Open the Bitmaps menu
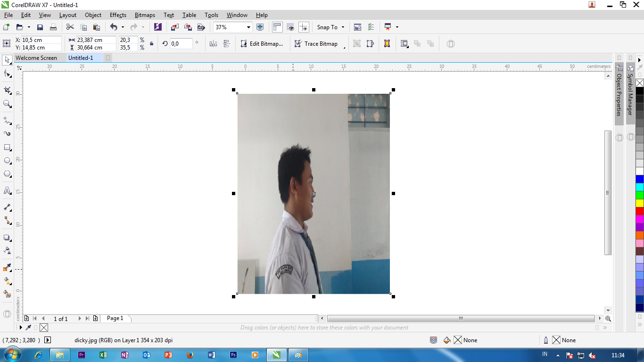Screen dimensions: 644x362 [145, 15]
